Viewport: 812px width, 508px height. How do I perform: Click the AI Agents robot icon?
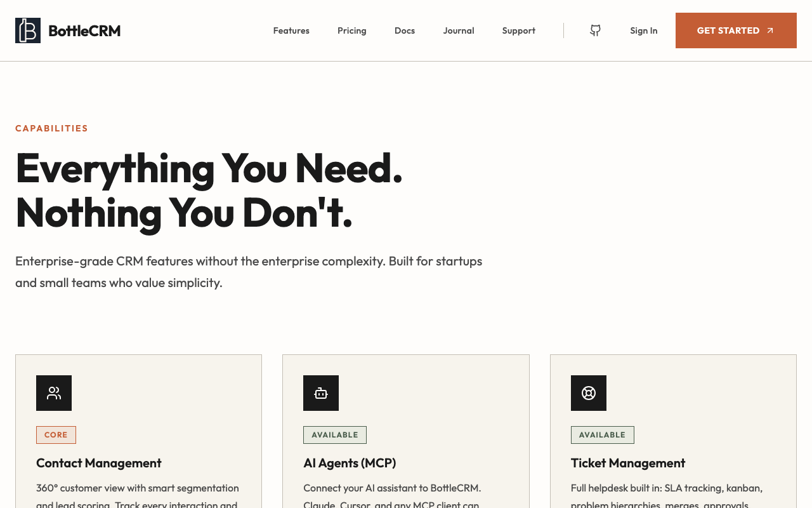(x=321, y=393)
